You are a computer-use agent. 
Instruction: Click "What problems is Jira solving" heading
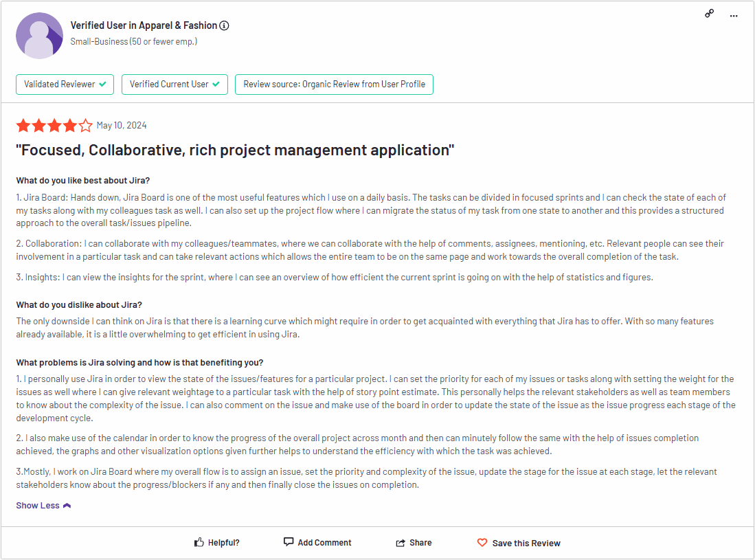click(139, 363)
